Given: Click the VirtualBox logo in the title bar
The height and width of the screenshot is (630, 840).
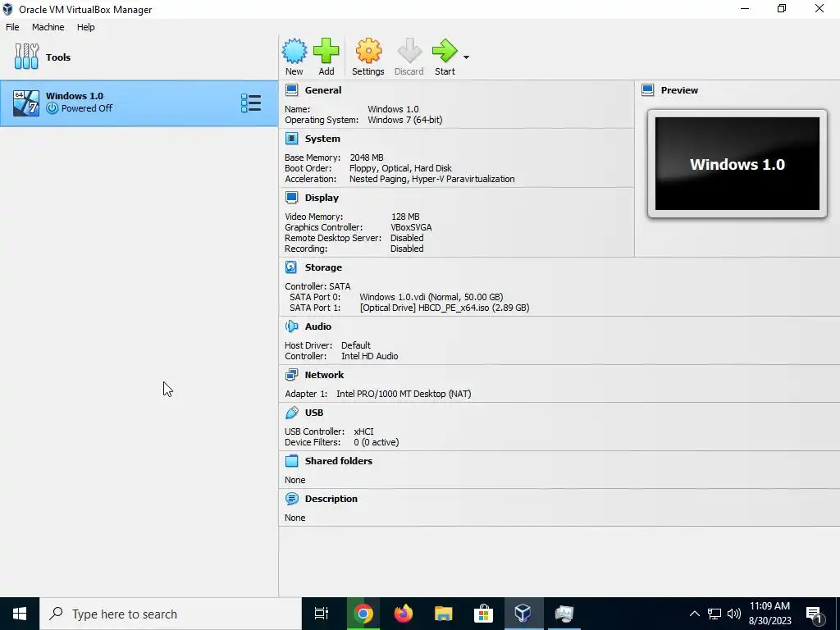Looking at the screenshot, I should 7,9.
